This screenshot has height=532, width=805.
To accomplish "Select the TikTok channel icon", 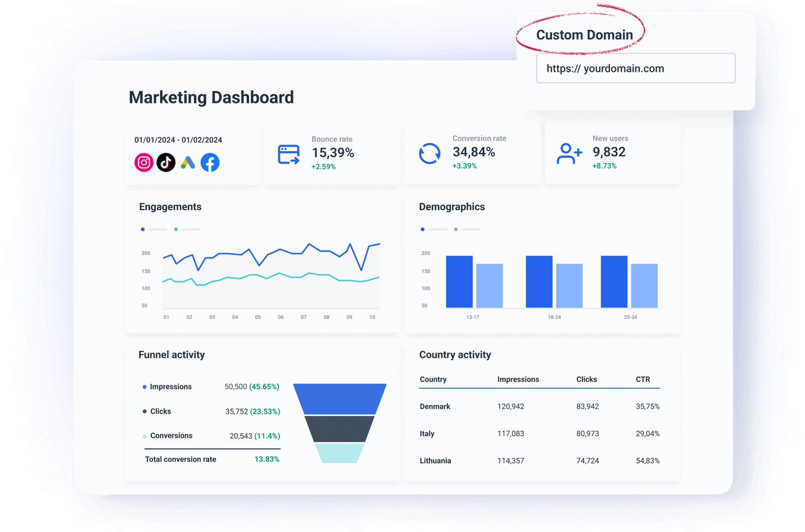I will [x=166, y=163].
